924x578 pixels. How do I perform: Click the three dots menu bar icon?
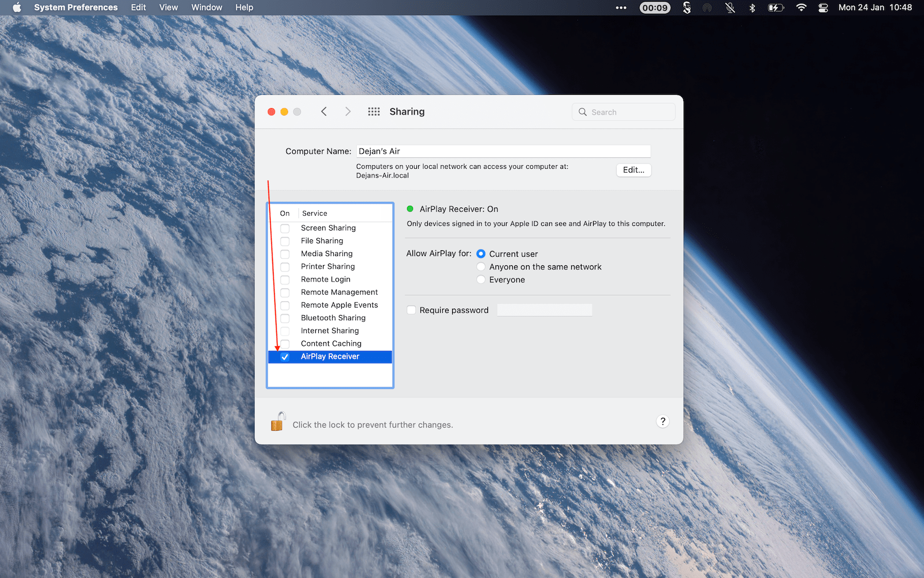pyautogui.click(x=621, y=8)
